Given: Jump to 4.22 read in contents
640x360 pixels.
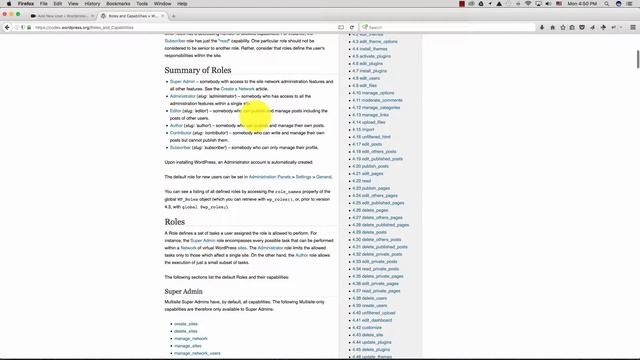Looking at the screenshot, I should (x=362, y=181).
